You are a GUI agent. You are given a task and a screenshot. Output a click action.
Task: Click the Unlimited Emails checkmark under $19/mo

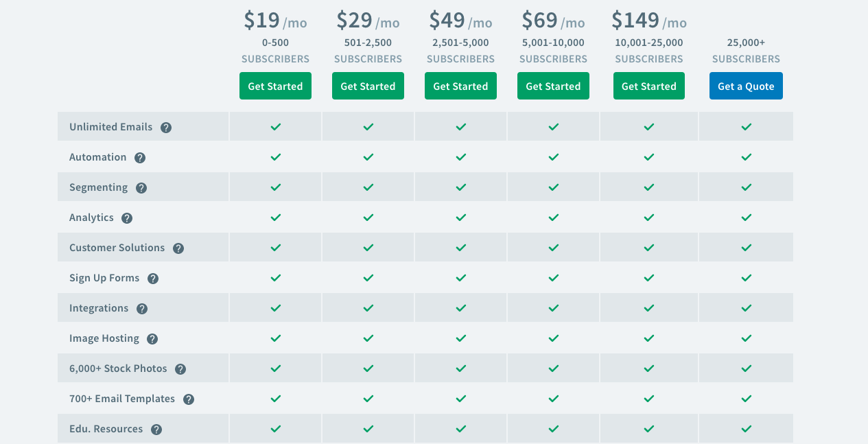pos(276,127)
